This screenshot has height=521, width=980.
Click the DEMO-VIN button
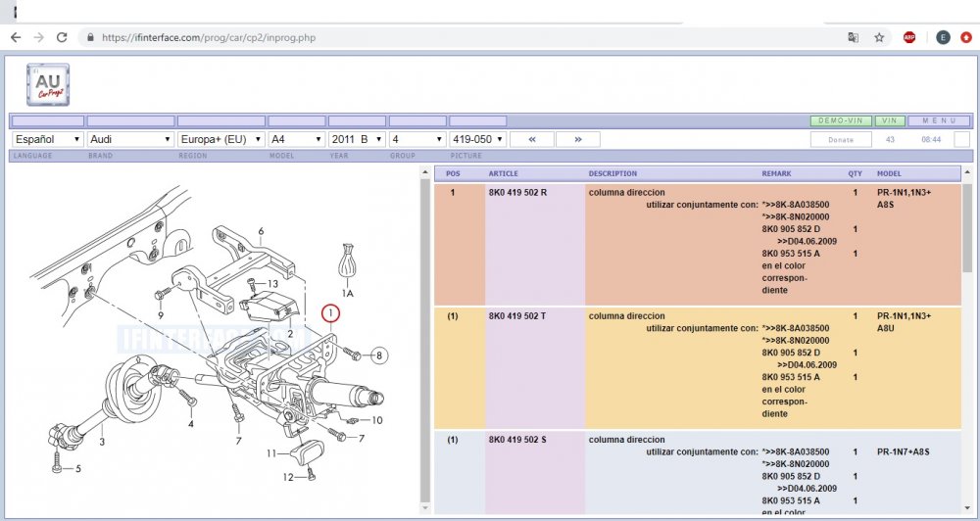click(x=841, y=120)
